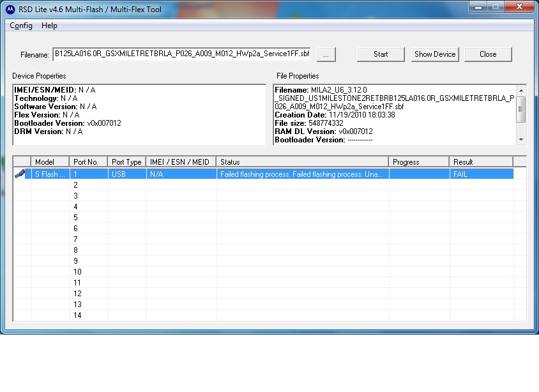Select port number 12 row
The image size is (539, 392).
(269, 294)
